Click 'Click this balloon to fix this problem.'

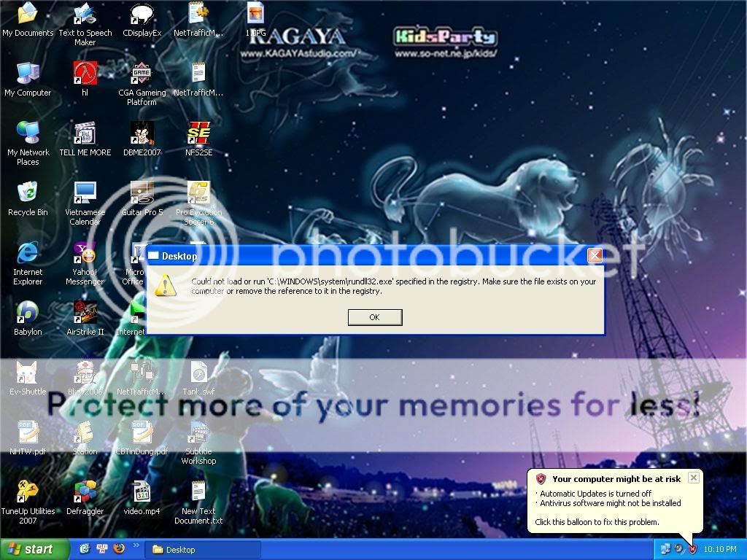point(597,522)
